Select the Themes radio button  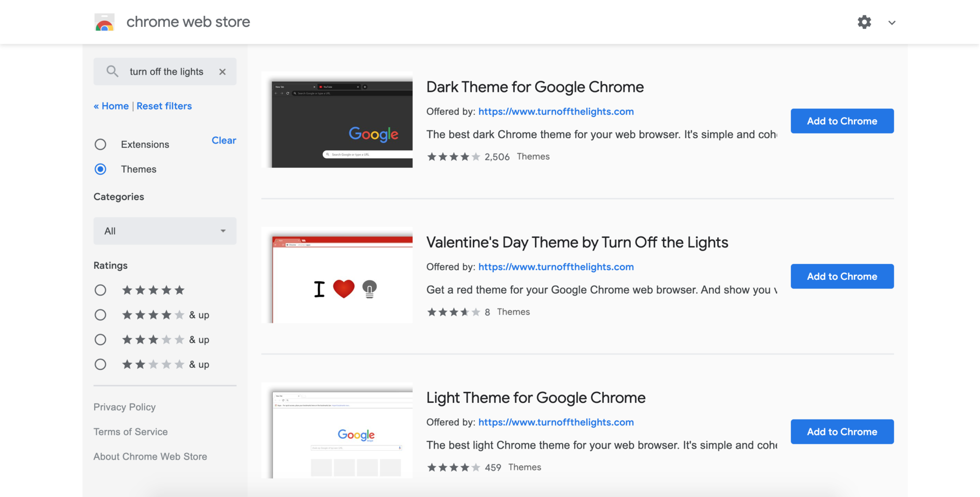click(x=100, y=169)
